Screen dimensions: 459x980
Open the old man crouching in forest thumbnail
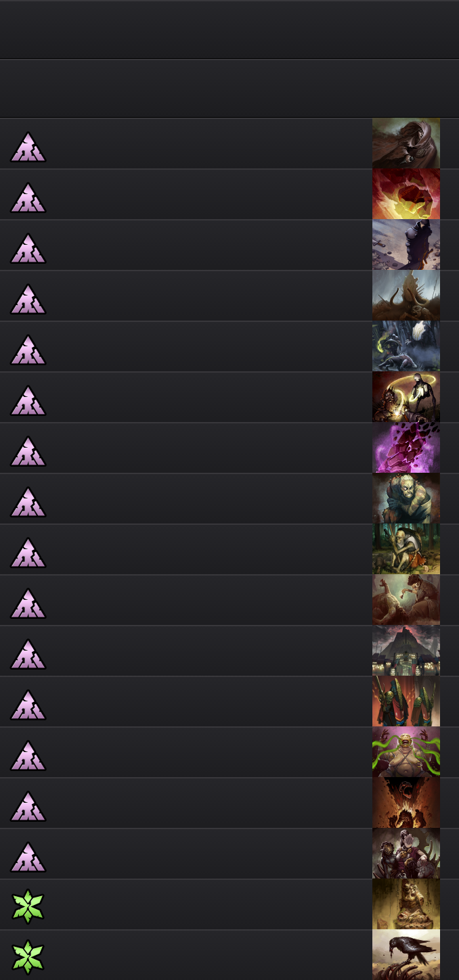pyautogui.click(x=406, y=549)
